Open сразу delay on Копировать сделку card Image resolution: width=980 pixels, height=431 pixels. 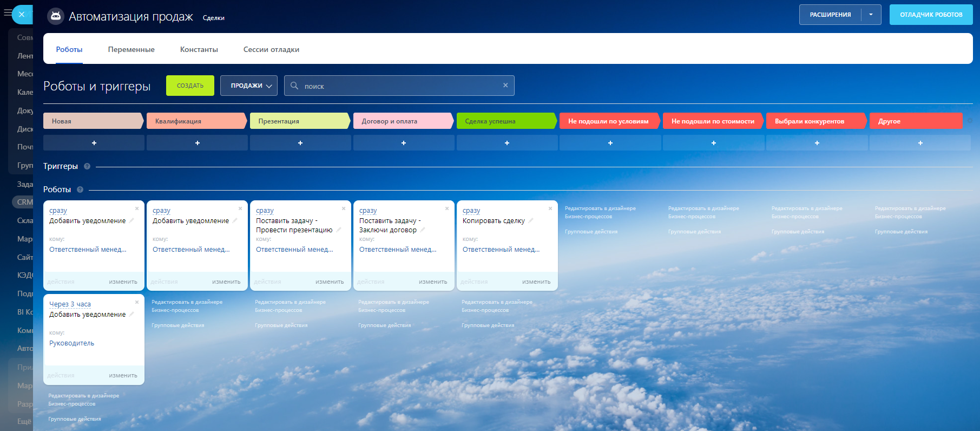tap(471, 211)
